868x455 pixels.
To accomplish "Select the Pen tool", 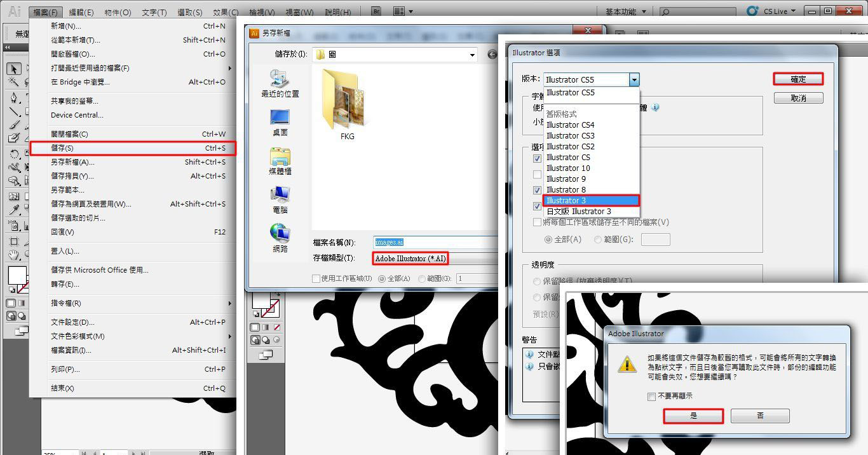I will (x=14, y=98).
